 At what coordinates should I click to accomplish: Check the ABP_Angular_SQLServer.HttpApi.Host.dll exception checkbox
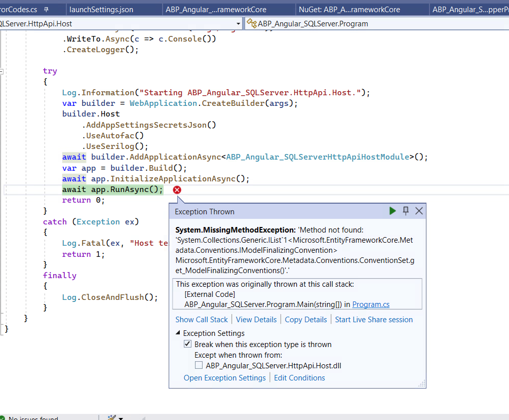pos(199,365)
